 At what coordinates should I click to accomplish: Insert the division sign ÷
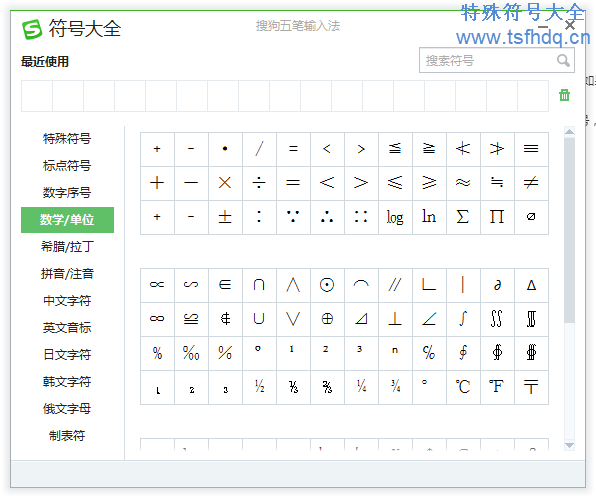point(259,183)
